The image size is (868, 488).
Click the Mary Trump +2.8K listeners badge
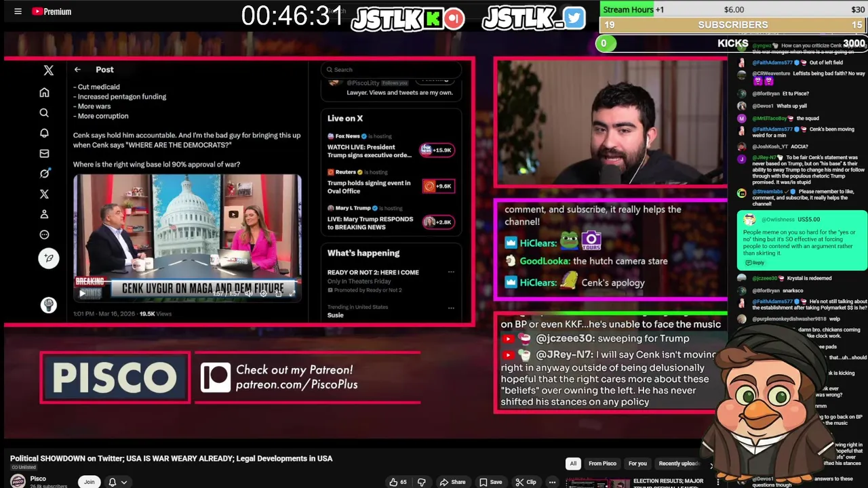pos(439,222)
